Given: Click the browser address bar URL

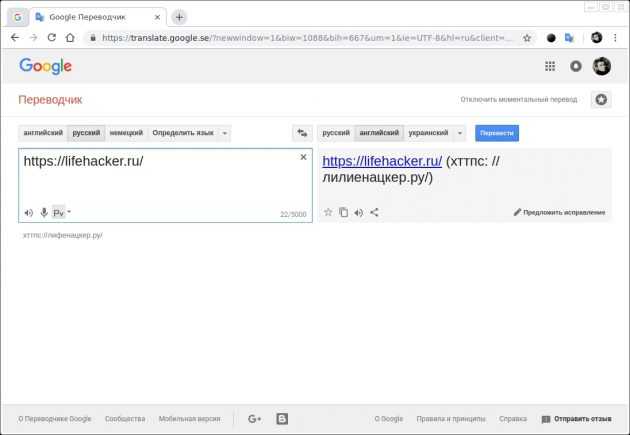Looking at the screenshot, I should (307, 38).
